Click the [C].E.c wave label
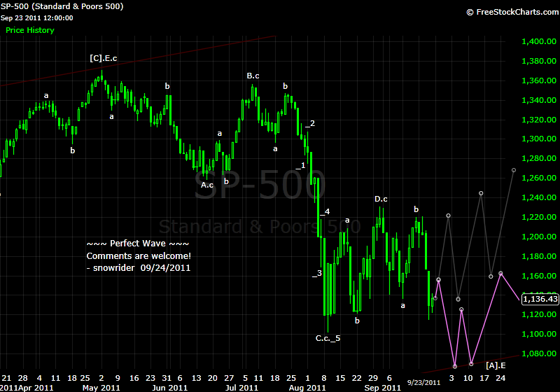This screenshot has width=560, height=392. coord(103,58)
